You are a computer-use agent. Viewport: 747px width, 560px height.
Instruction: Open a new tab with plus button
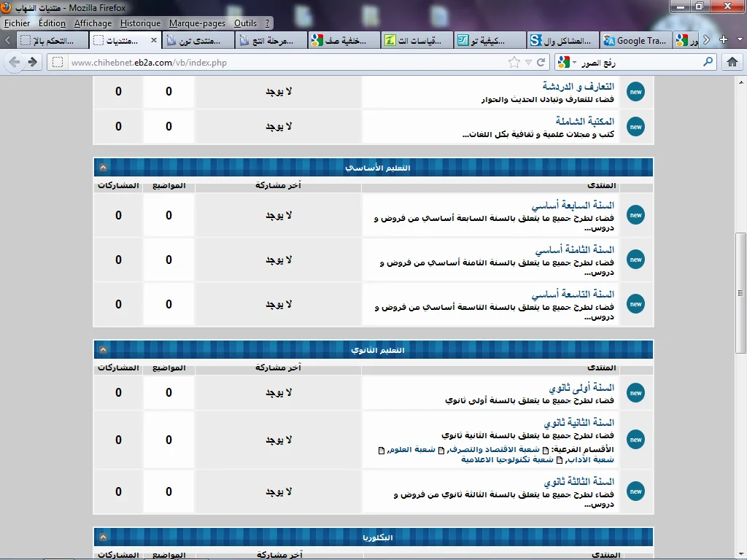click(723, 40)
